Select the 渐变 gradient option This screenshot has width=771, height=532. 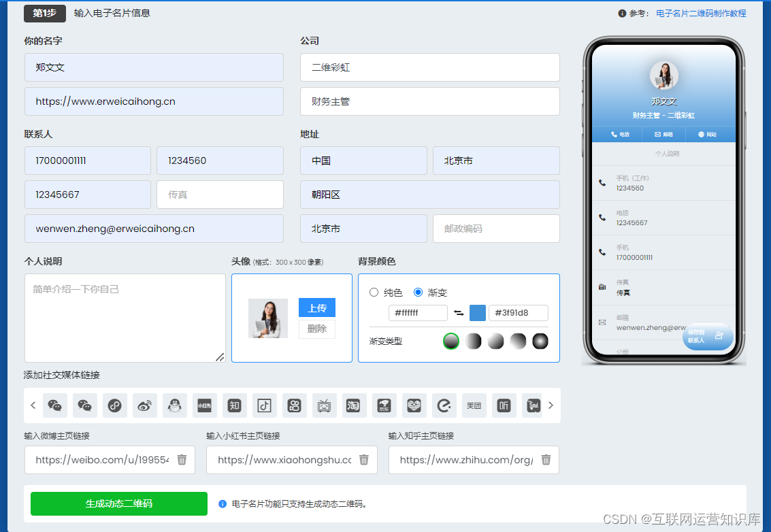point(418,293)
